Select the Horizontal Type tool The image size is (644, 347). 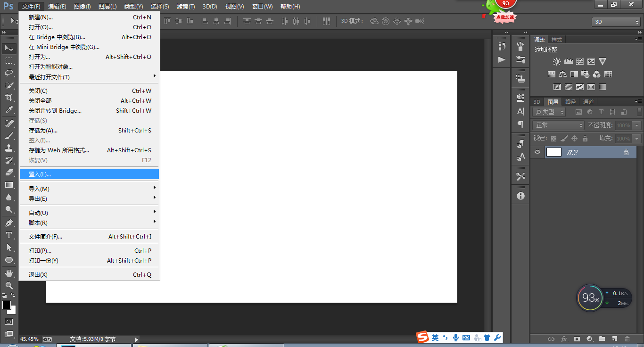point(9,235)
